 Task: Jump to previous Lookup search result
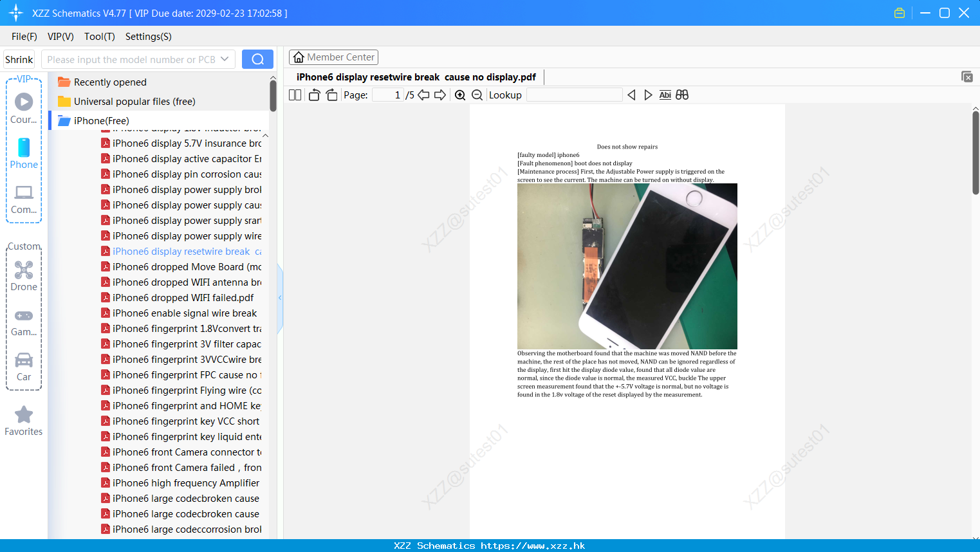coord(631,95)
